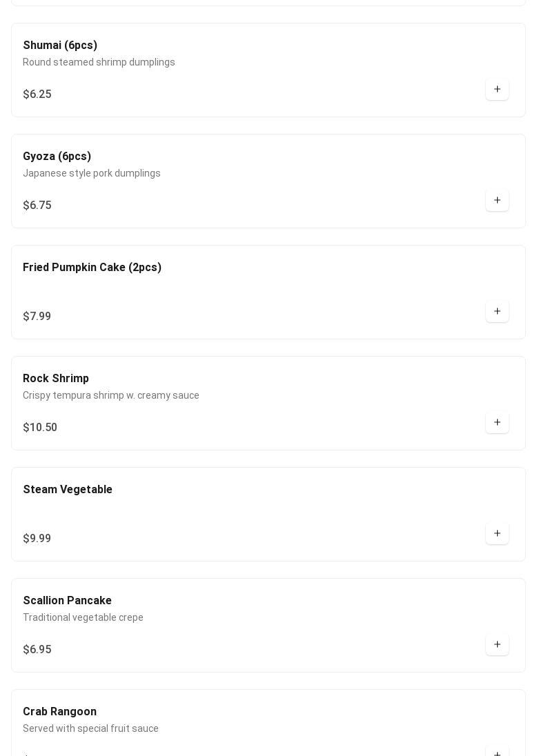This screenshot has height=756, width=537.
Task: Add Scallion Pancake using plus button
Action: 497,644
